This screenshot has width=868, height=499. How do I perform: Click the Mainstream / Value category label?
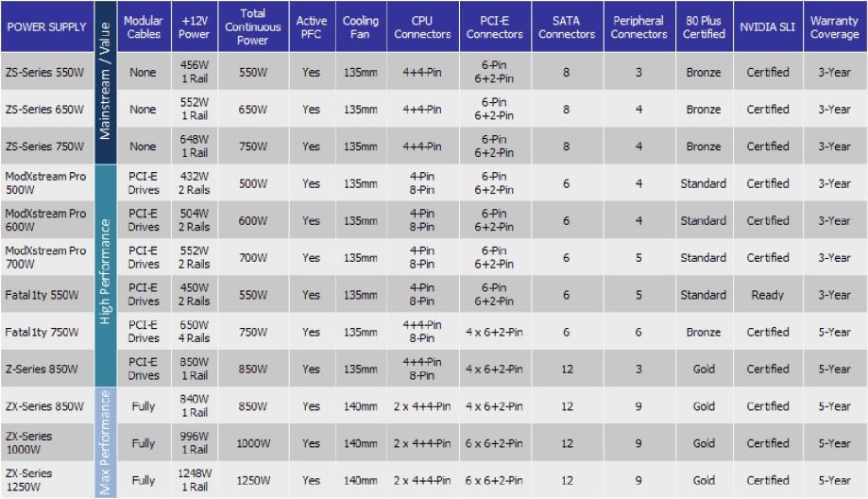(x=106, y=83)
